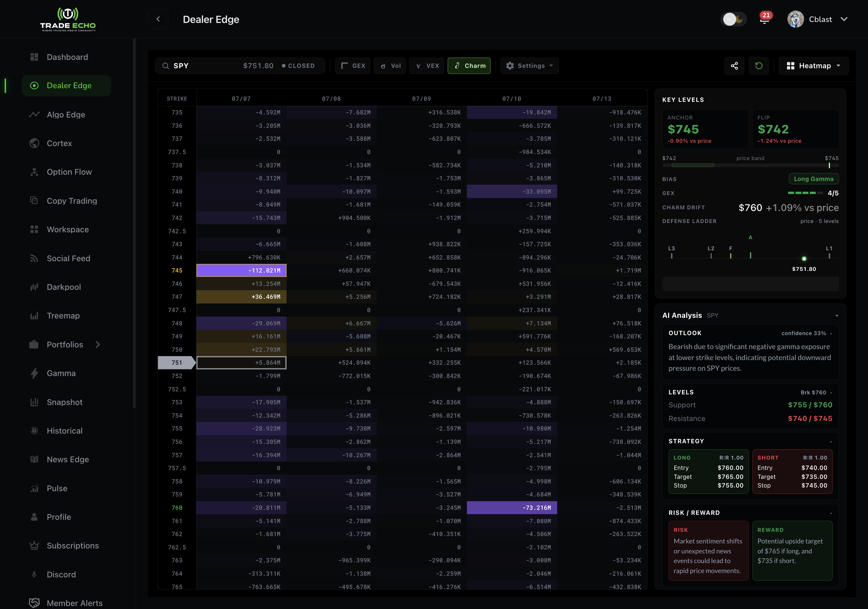868x609 pixels.
Task: Click the 07/10 column header
Action: pyautogui.click(x=512, y=99)
